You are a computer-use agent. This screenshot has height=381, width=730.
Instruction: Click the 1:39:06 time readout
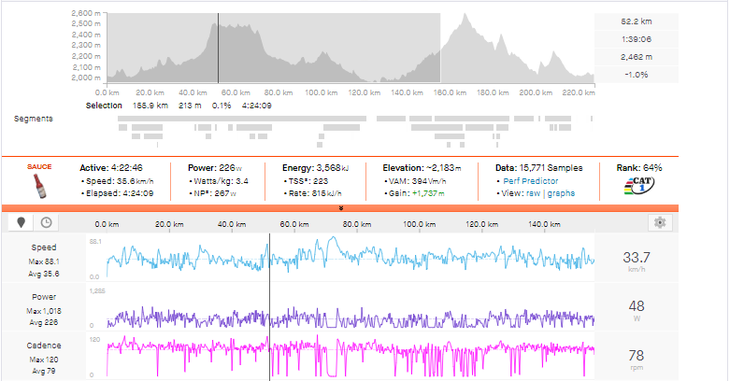[636, 39]
